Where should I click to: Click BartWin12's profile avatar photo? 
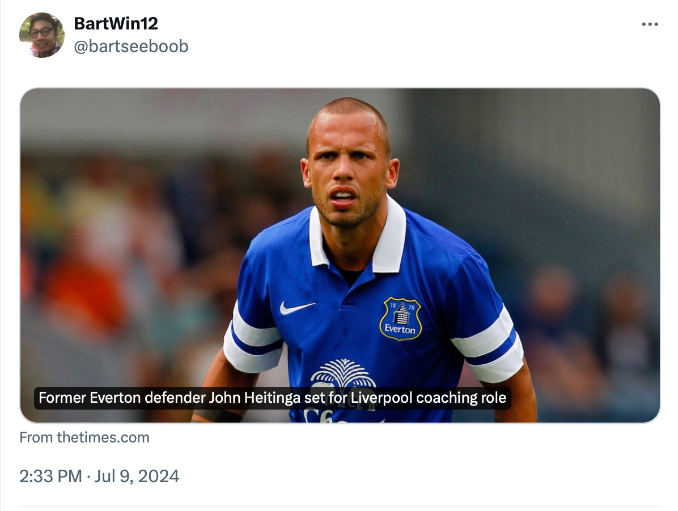41,35
